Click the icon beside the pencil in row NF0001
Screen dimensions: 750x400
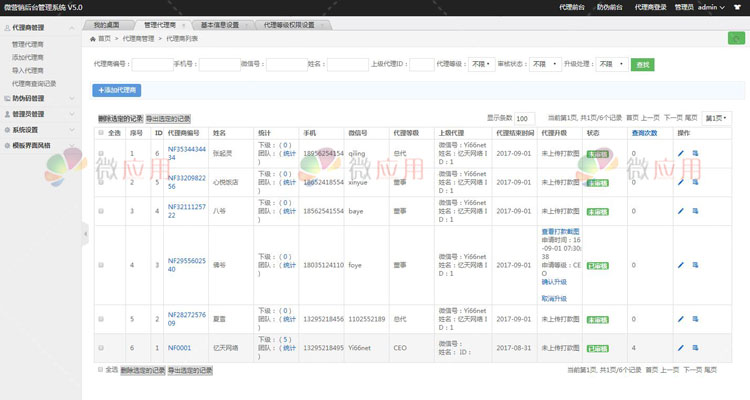(695, 348)
